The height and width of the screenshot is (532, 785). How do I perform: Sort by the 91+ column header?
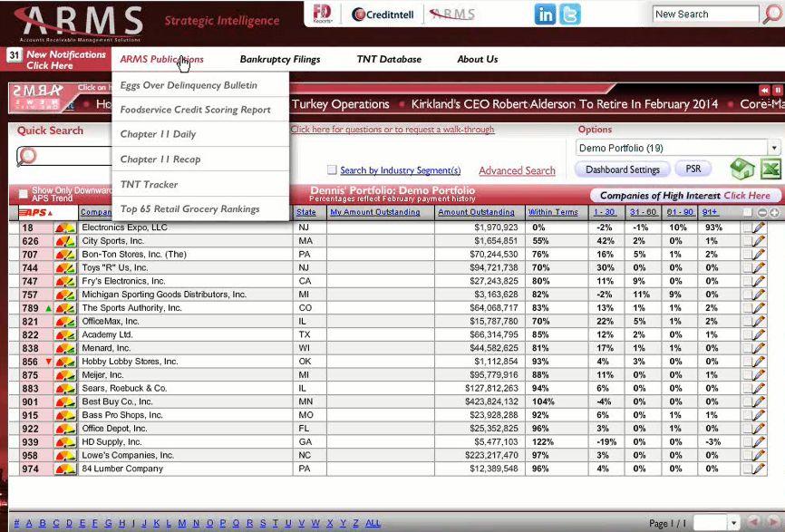[x=710, y=212]
